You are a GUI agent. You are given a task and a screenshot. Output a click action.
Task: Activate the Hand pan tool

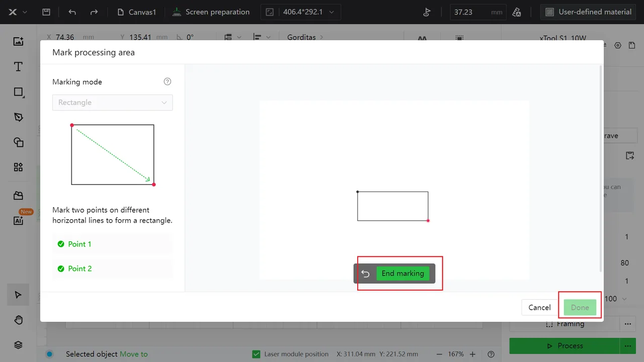point(18,320)
